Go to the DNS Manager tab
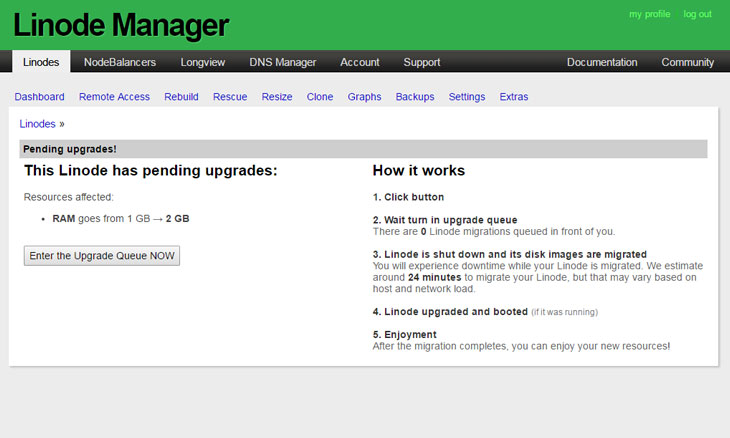This screenshot has width=730, height=438. (x=283, y=62)
